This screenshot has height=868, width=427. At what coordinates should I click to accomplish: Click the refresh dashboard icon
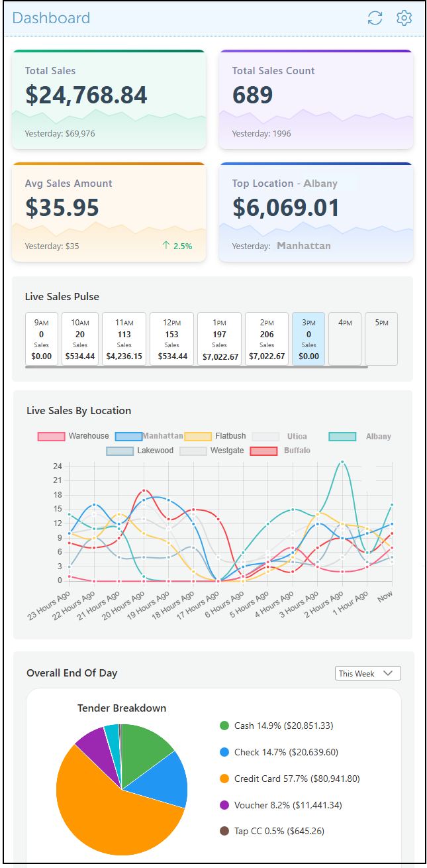click(x=375, y=18)
